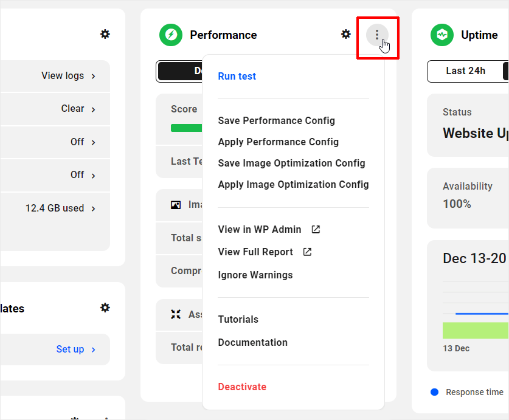Expand 12.4 GB used row chevron
This screenshot has height=420, width=509.
(x=94, y=208)
